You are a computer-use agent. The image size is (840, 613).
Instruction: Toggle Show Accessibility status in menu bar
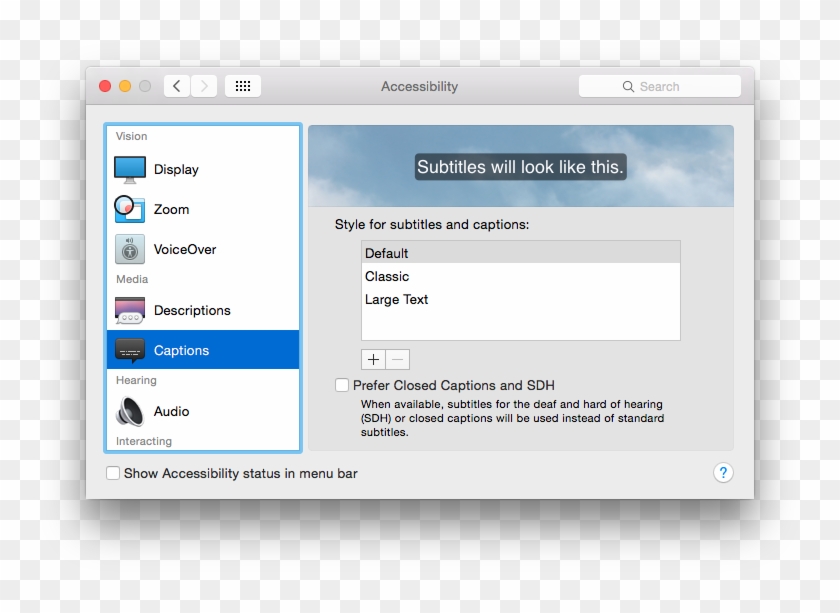pos(112,473)
